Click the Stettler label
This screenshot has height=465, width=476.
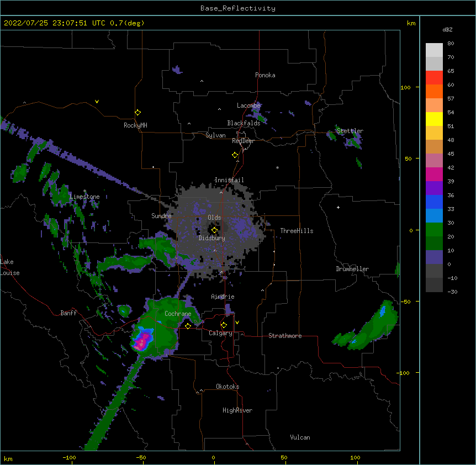click(350, 130)
